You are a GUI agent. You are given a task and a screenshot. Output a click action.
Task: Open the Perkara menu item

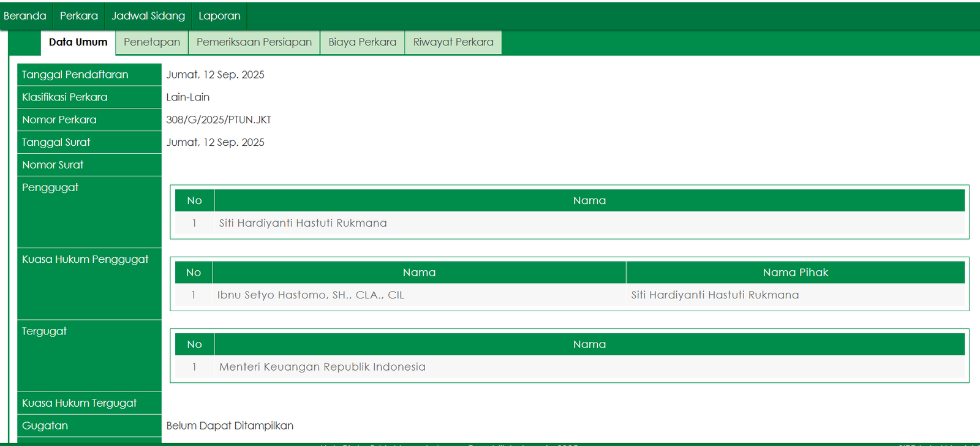[x=79, y=16]
